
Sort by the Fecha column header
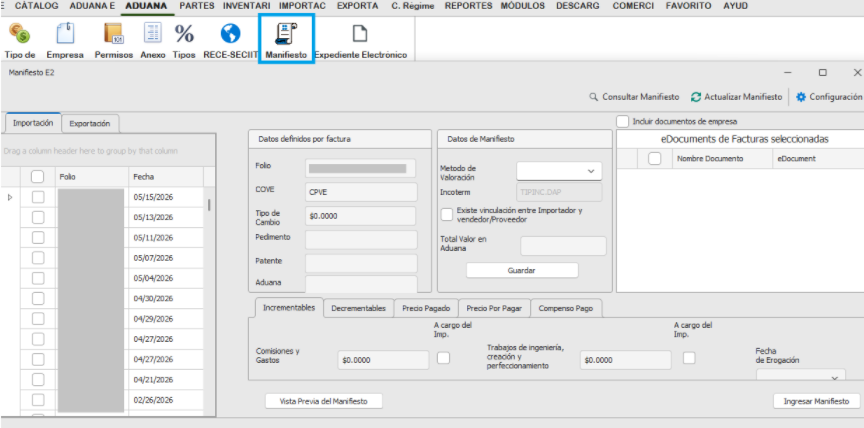click(x=166, y=177)
